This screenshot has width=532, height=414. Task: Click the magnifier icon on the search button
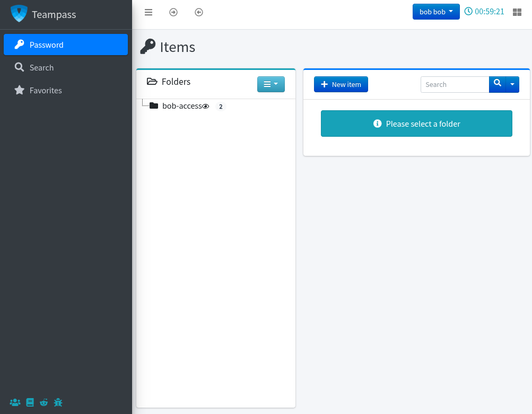point(496,84)
